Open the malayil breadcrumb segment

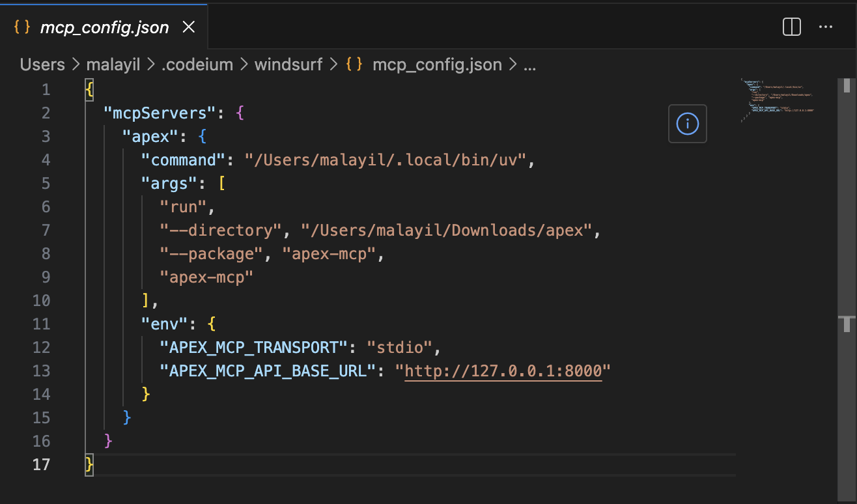[113, 64]
